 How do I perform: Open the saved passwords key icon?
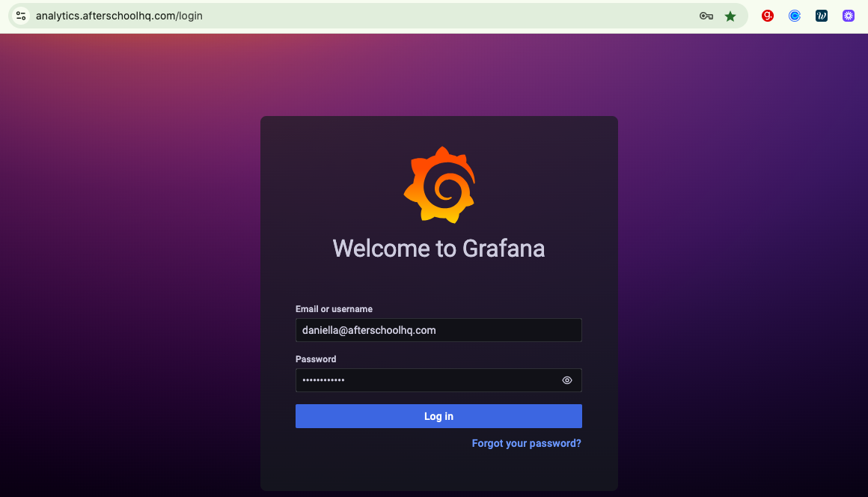[x=706, y=16]
